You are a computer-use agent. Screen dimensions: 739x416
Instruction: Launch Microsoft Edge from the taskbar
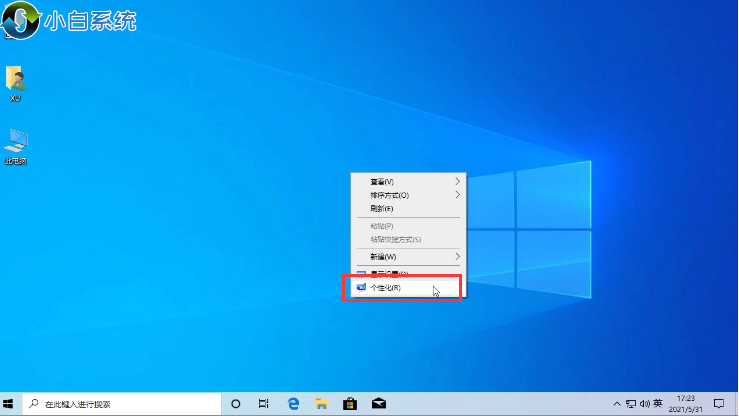(x=294, y=404)
